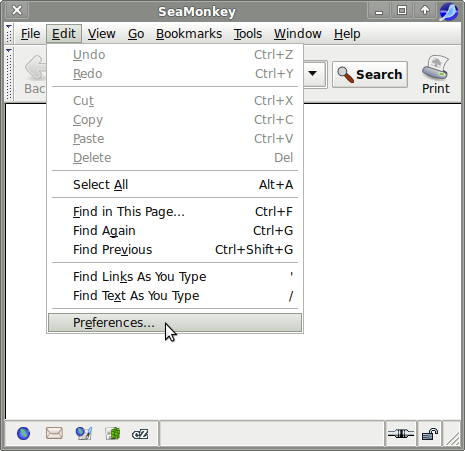Close the Edit menu via its title

pyautogui.click(x=64, y=34)
